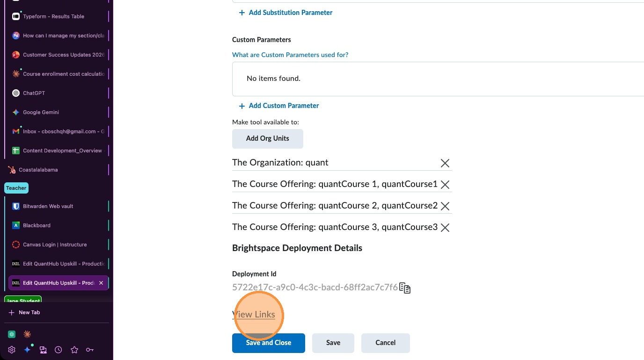Switch to the Google Gemini tab
This screenshot has height=360, width=644.
(41, 112)
